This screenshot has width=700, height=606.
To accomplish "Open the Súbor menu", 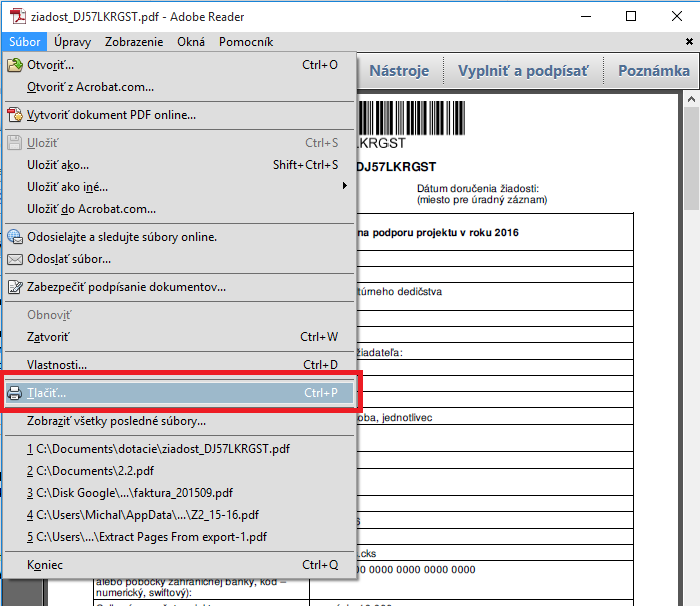I will pos(25,42).
